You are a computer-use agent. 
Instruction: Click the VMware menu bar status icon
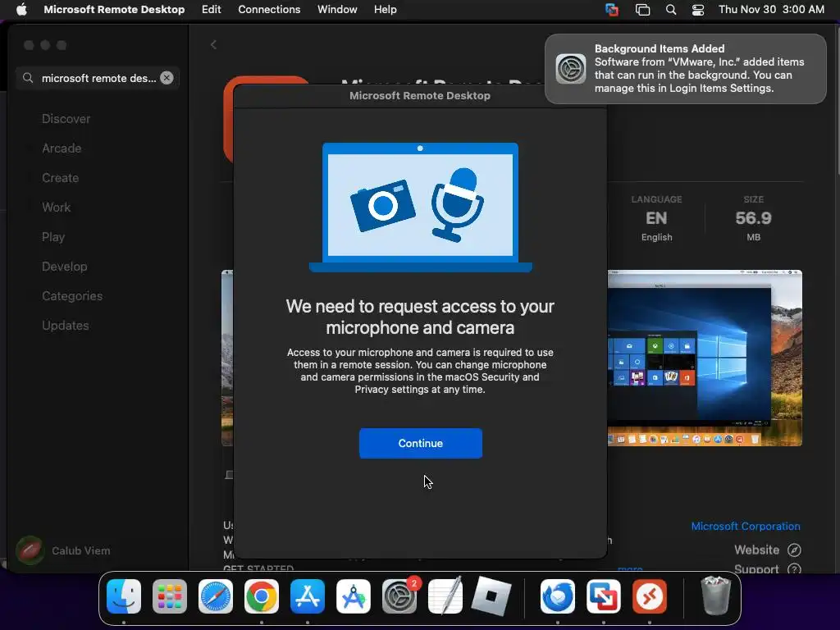[611, 10]
